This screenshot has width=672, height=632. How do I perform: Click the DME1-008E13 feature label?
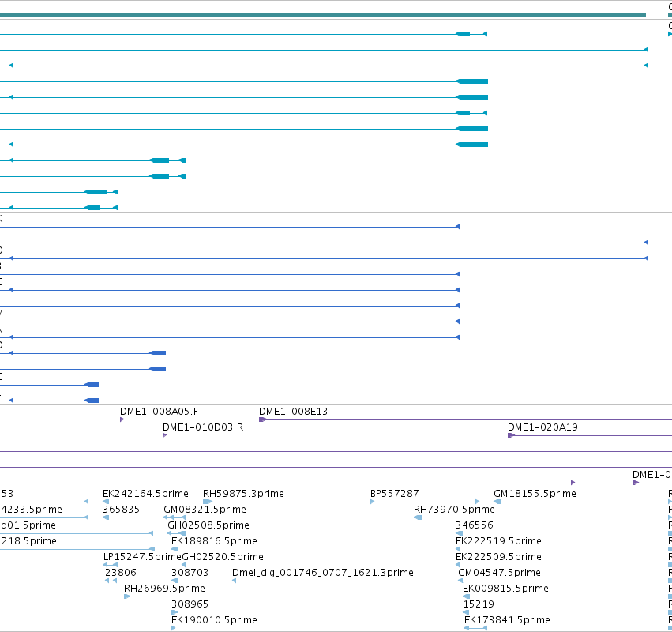pos(293,412)
